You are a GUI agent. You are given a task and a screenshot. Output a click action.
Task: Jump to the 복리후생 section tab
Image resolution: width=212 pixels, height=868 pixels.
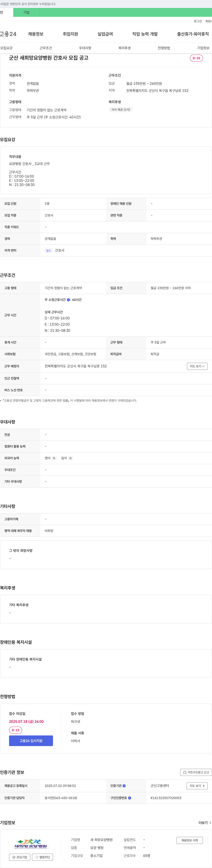click(124, 48)
